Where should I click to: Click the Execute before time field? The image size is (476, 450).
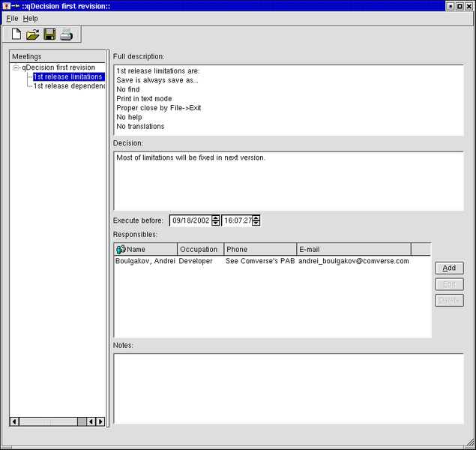pyautogui.click(x=238, y=220)
